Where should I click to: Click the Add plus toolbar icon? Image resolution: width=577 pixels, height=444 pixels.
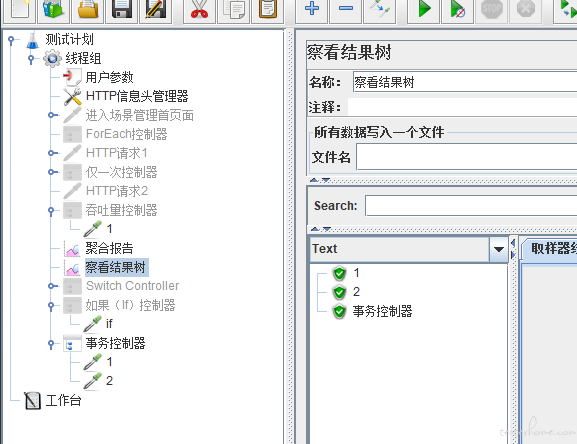(311, 10)
